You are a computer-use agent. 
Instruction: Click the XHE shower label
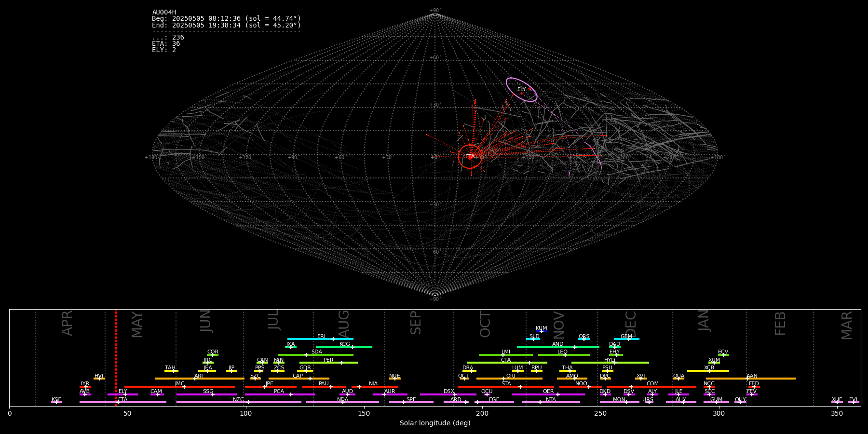pyautogui.click(x=837, y=399)
